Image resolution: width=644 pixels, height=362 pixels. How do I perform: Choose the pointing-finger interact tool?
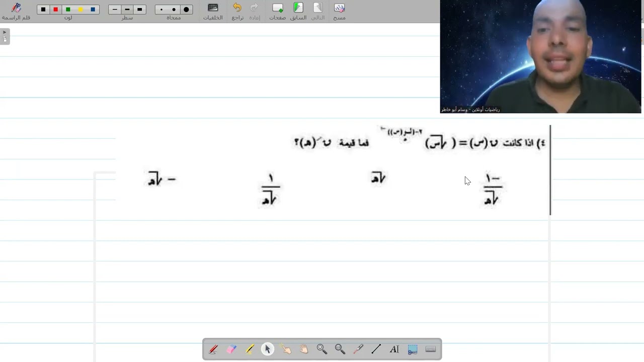pos(286,349)
